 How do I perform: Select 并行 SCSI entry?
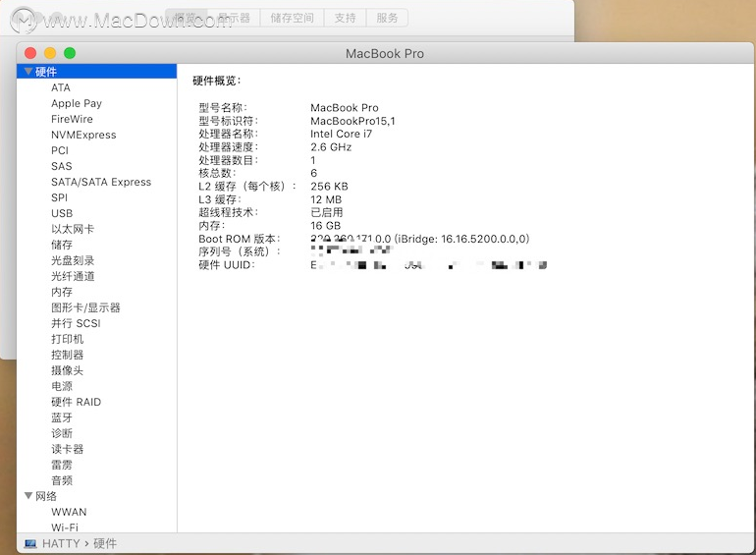pos(76,323)
